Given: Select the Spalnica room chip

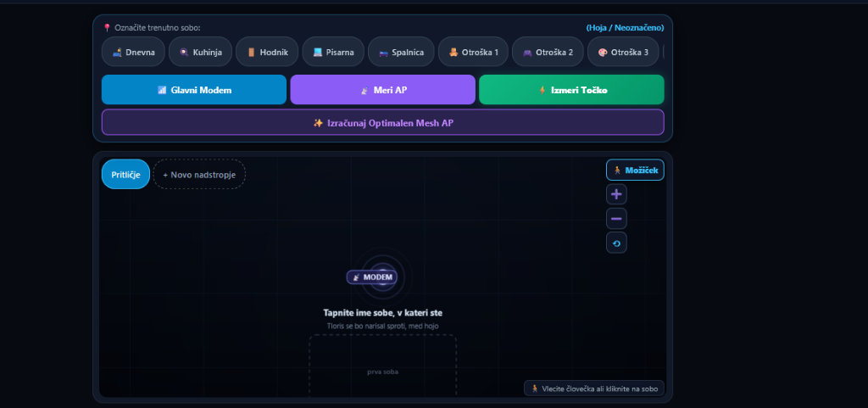Looking at the screenshot, I should [401, 52].
